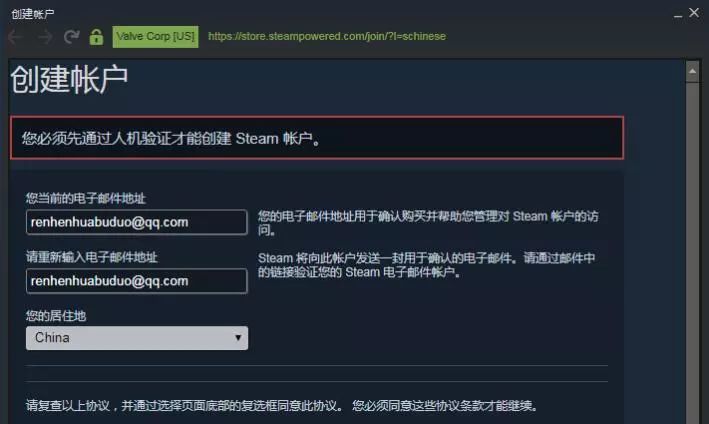This screenshot has width=709, height=424.
Task: Open the China country of residence dropdown
Action: 137,338
